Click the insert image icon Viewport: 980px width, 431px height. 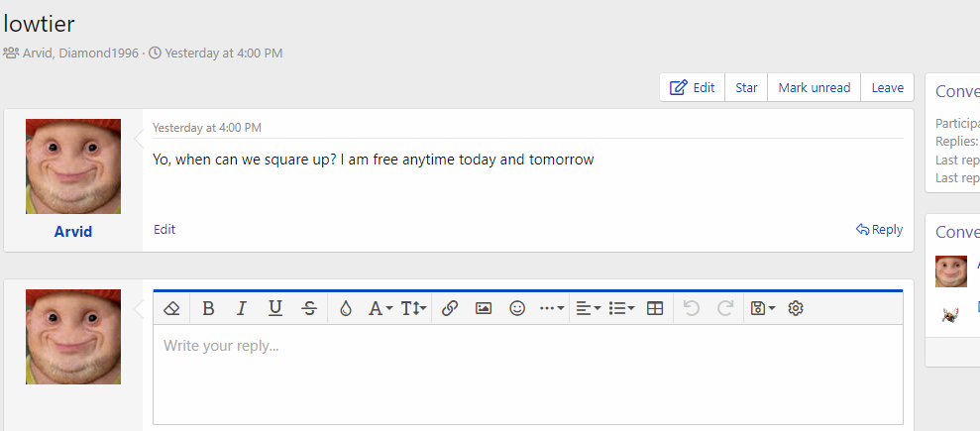coord(484,308)
